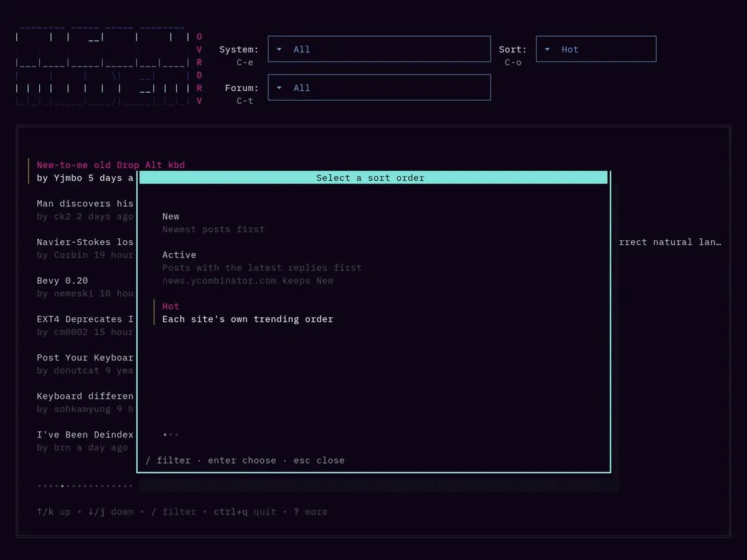This screenshot has height=560, width=747.
Task: Open the Forum dropdown set to All
Action: (379, 88)
